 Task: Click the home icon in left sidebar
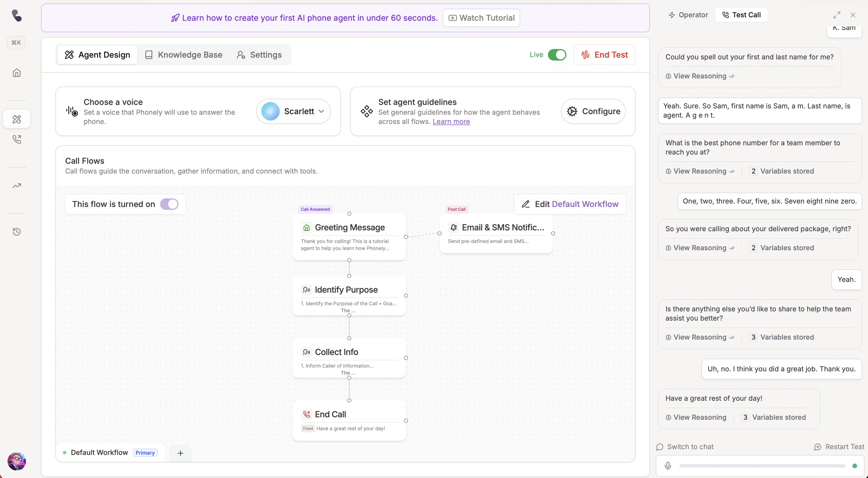[16, 73]
